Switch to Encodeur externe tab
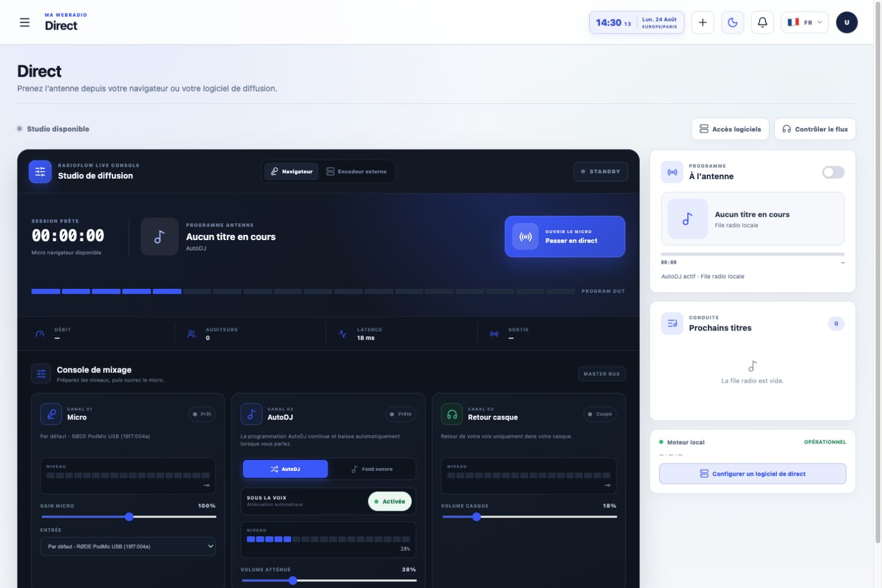The width and height of the screenshot is (882, 588). coord(356,172)
